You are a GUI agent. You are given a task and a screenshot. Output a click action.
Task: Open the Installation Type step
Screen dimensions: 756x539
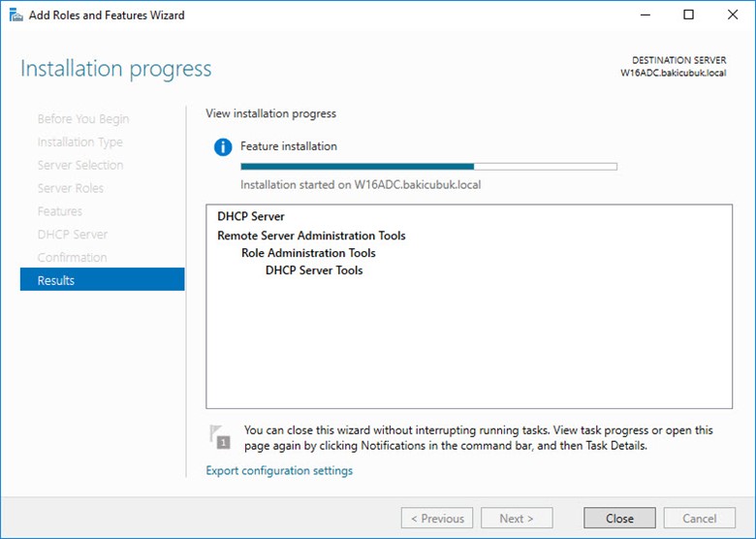[79, 143]
